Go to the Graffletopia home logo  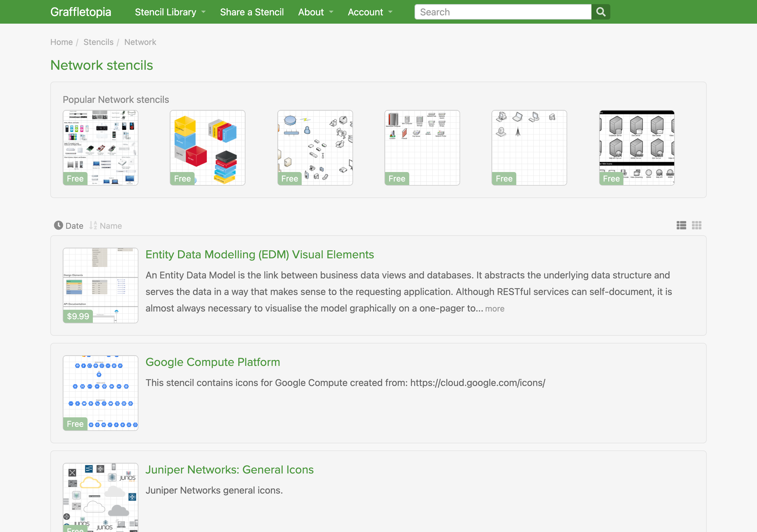click(81, 12)
